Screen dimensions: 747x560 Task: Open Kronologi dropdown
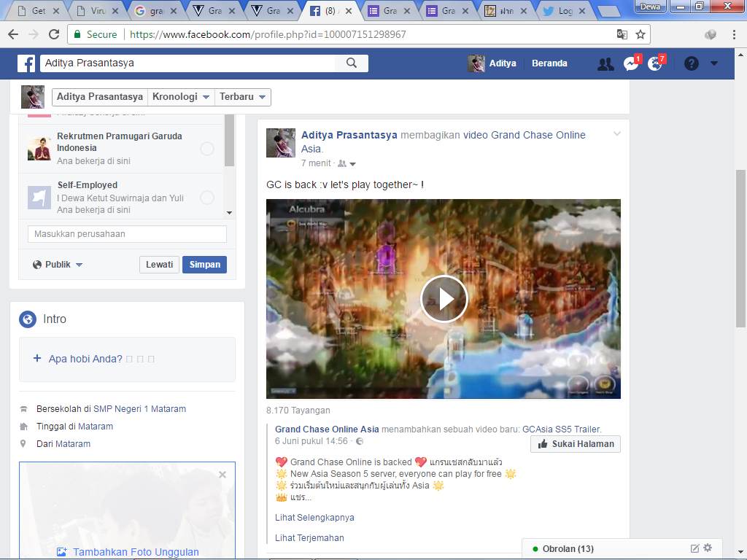(x=181, y=97)
